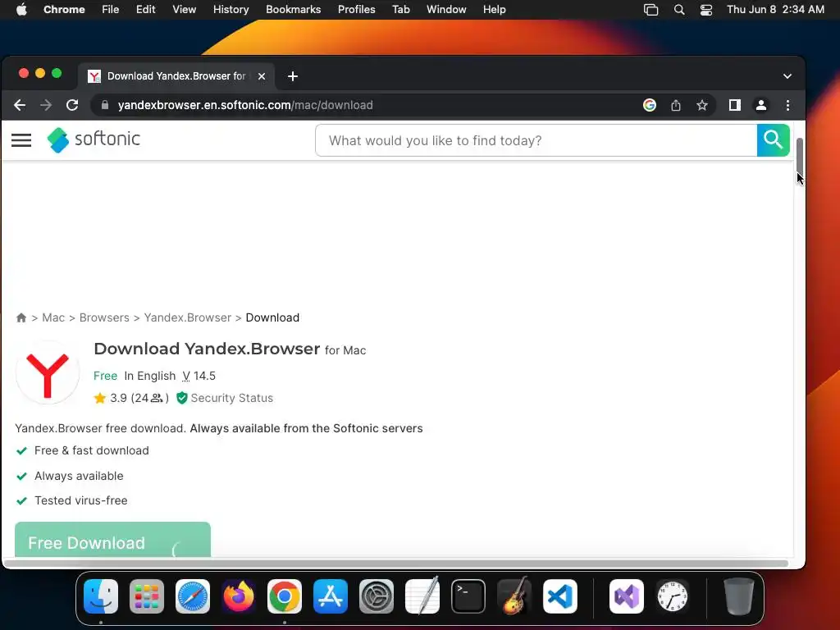The image size is (840, 630).
Task: Open the Yandex.Browser breadcrumb link
Action: (x=188, y=317)
